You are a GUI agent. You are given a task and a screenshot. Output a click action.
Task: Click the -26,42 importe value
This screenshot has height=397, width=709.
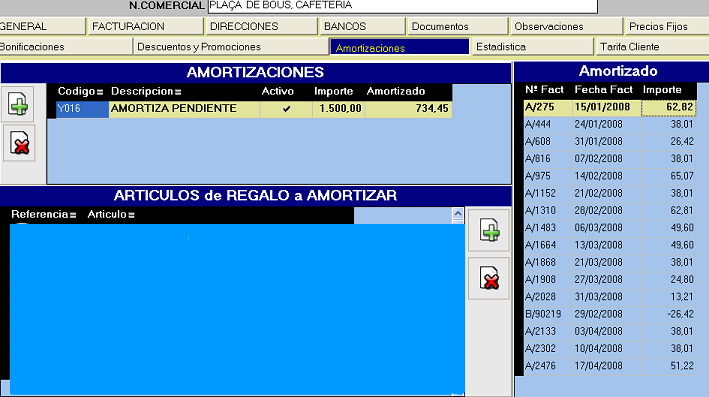(x=681, y=314)
